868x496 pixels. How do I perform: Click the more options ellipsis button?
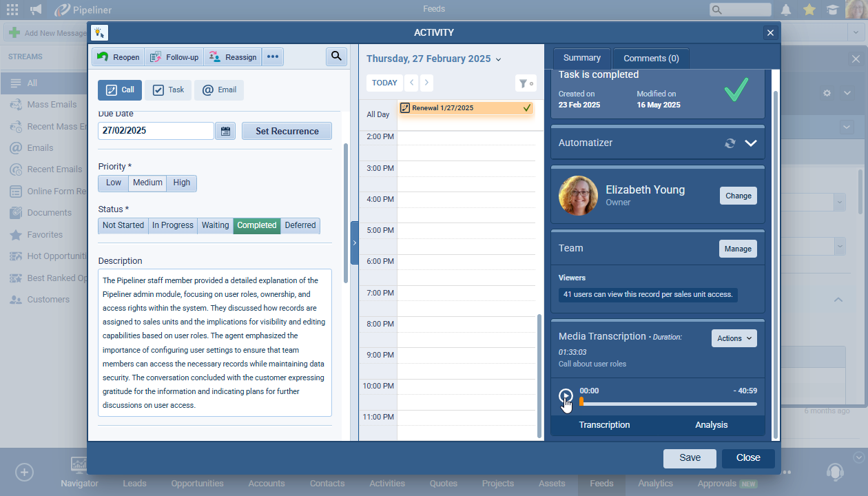pyautogui.click(x=273, y=57)
